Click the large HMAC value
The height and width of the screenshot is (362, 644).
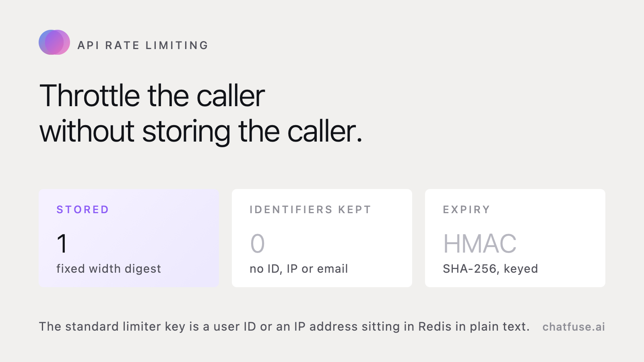(x=480, y=243)
